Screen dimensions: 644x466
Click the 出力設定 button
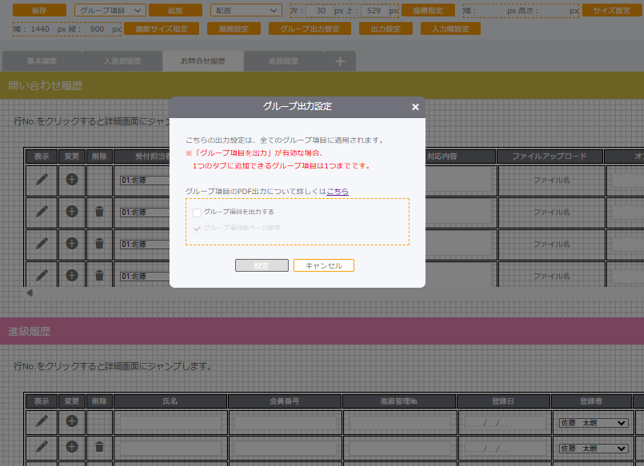[x=386, y=29]
